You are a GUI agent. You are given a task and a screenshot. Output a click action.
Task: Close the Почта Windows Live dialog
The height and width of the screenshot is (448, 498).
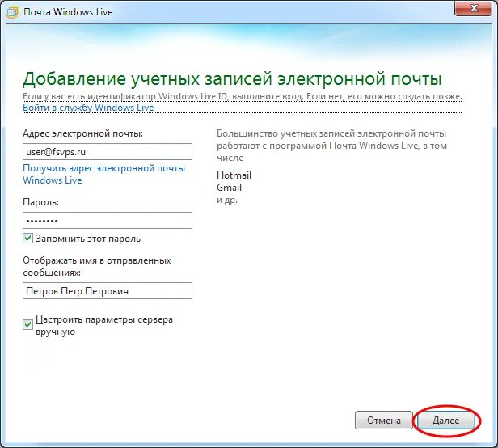(x=475, y=8)
